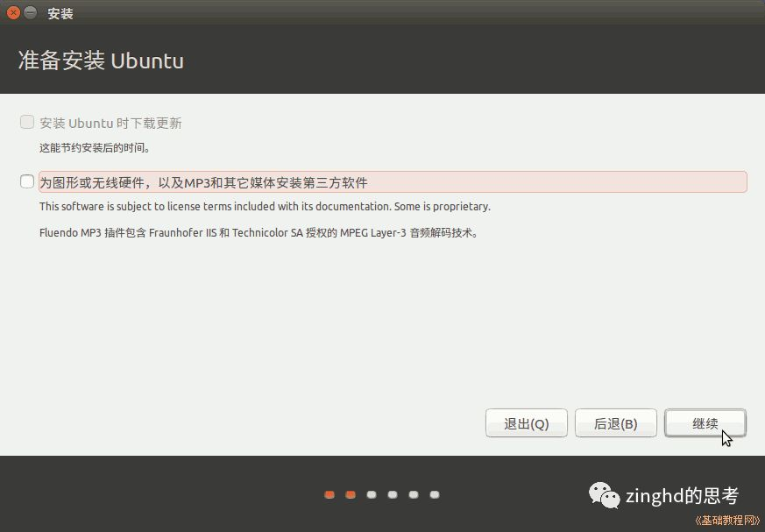This screenshot has width=765, height=532.
Task: Click the 准备安装 Ubuntu heading
Action: [101, 60]
